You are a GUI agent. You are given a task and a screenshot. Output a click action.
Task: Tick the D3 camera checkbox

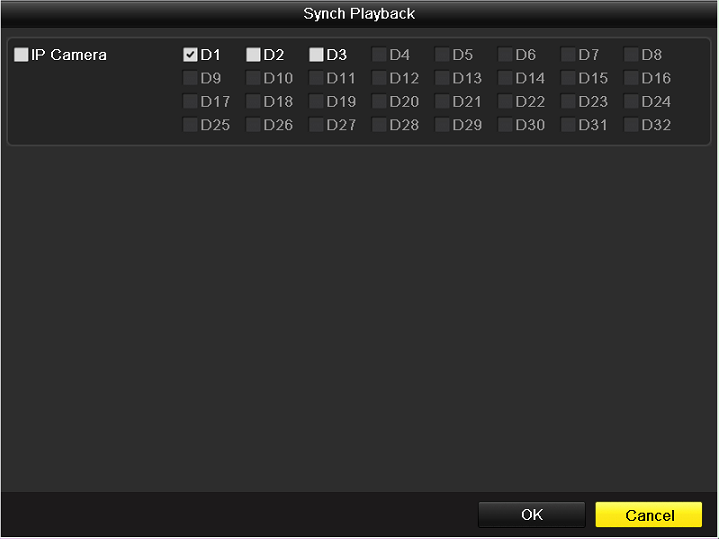click(316, 55)
